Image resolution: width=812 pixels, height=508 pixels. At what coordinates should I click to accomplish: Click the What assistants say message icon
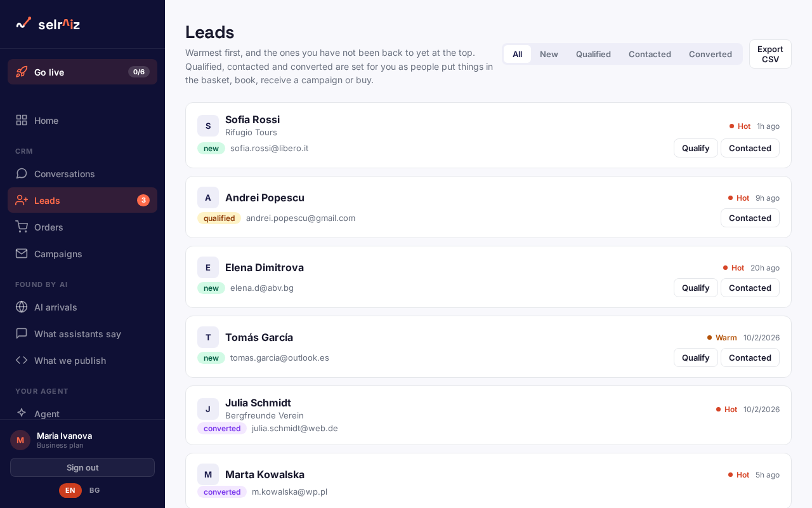point(22,333)
